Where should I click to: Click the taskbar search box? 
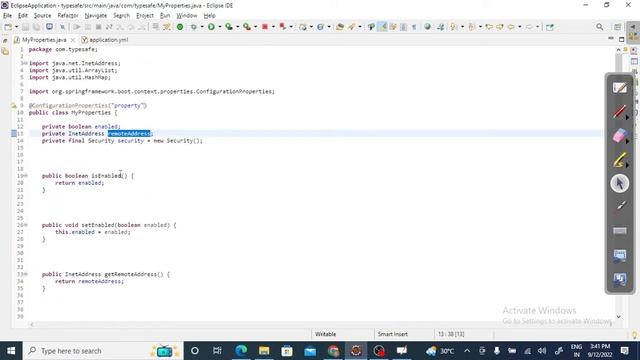point(102,351)
